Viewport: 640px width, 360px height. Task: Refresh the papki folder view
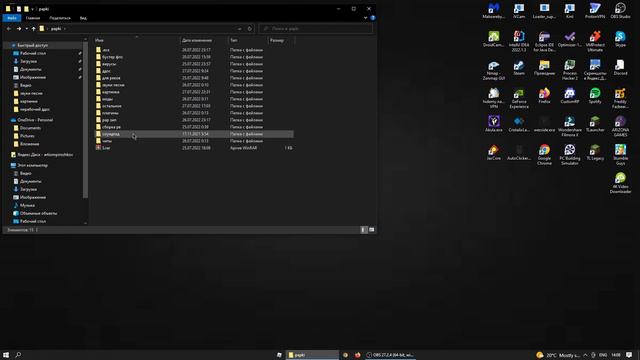tap(250, 29)
